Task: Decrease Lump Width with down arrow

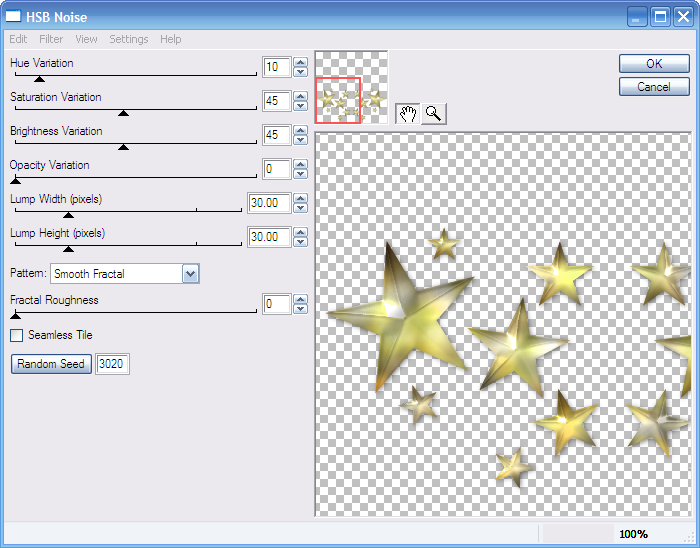Action: tap(301, 208)
